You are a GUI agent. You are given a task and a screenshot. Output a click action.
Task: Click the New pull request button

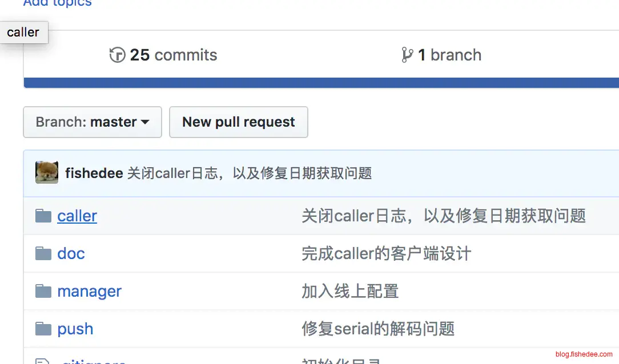pos(239,122)
